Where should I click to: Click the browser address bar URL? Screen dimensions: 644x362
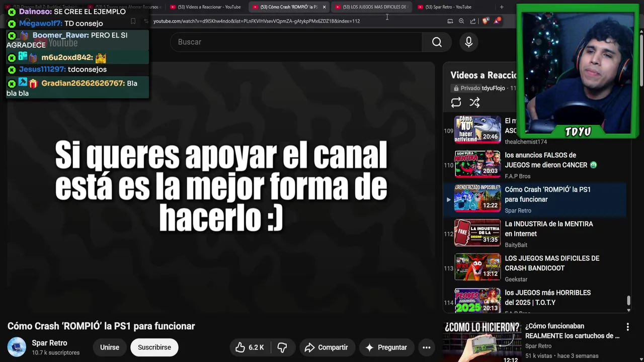tap(257, 21)
